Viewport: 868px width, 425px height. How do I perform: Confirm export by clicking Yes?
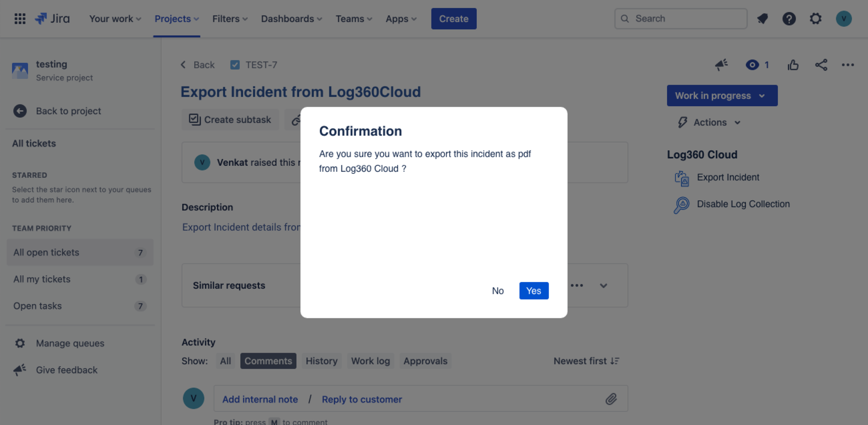pyautogui.click(x=534, y=291)
